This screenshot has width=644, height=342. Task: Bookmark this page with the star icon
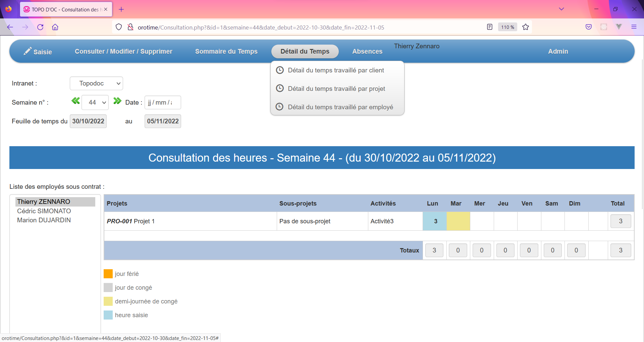click(526, 27)
